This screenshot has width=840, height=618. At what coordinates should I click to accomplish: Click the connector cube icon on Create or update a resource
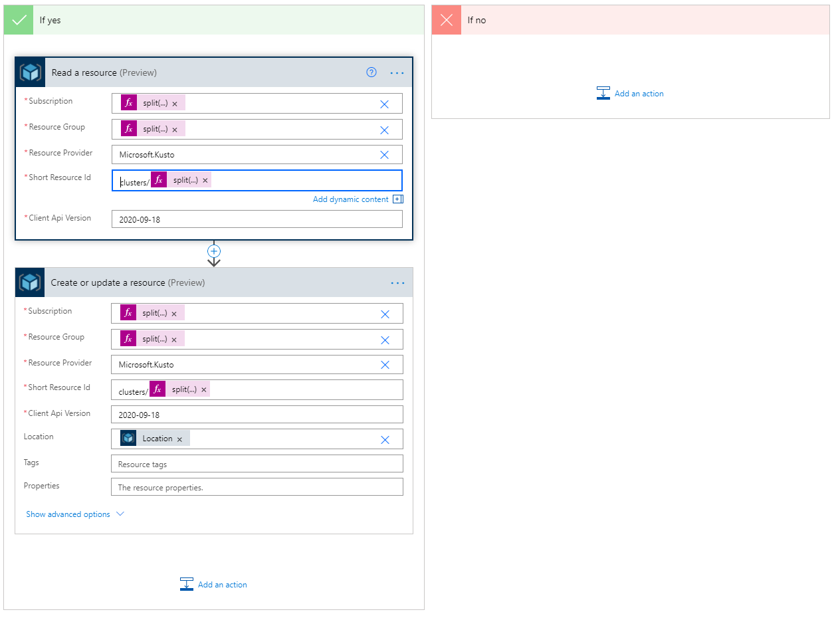click(29, 282)
